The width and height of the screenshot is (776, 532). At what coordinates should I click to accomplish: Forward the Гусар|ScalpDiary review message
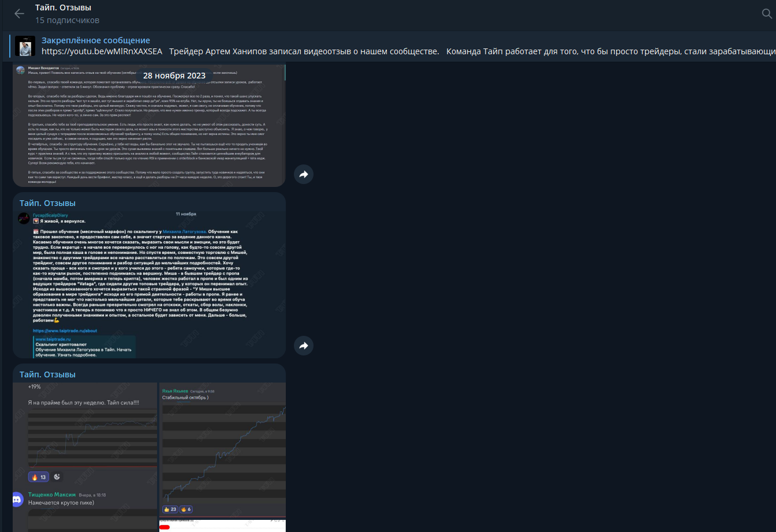point(304,346)
